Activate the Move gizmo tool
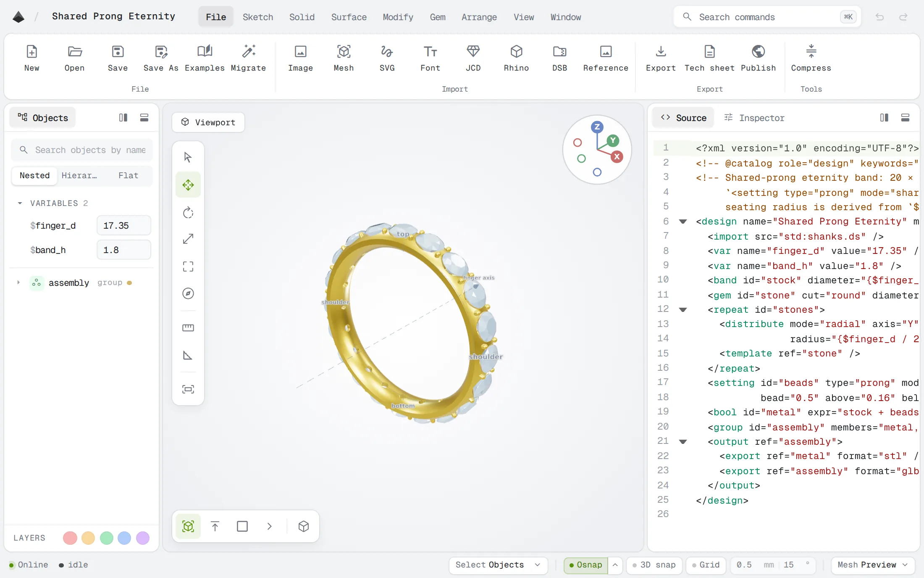This screenshot has width=924, height=578. pyautogui.click(x=188, y=185)
